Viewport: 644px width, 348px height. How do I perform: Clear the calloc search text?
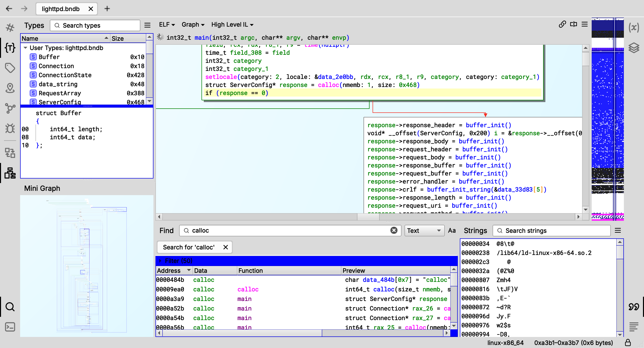pyautogui.click(x=394, y=230)
